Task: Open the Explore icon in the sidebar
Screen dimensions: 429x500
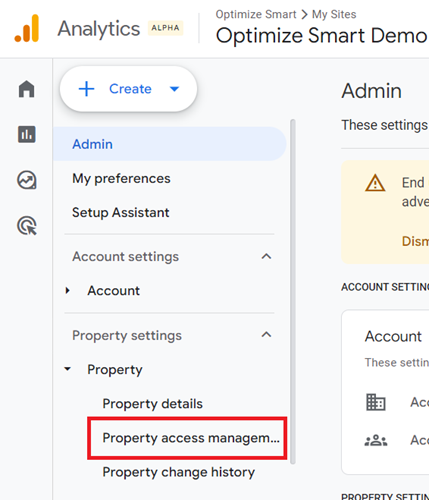Action: coord(27,180)
